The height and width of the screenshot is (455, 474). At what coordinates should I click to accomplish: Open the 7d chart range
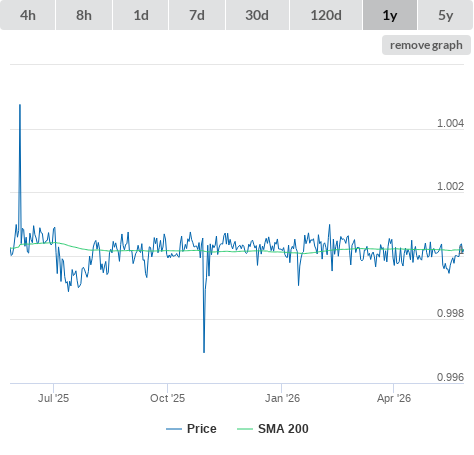[x=197, y=15]
